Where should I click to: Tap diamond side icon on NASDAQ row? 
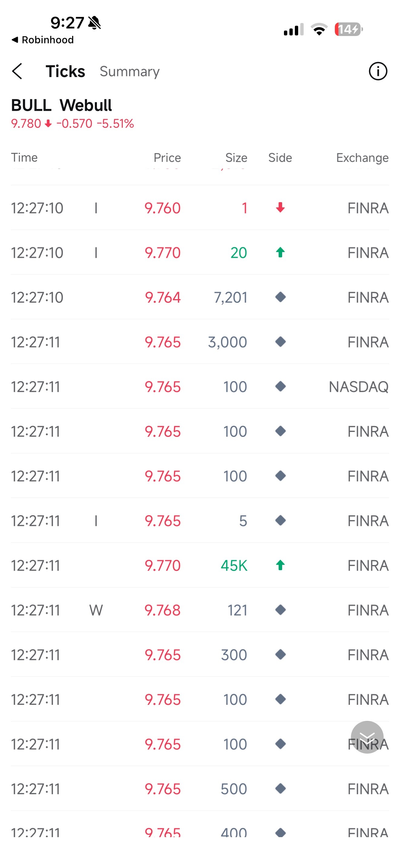point(280,386)
